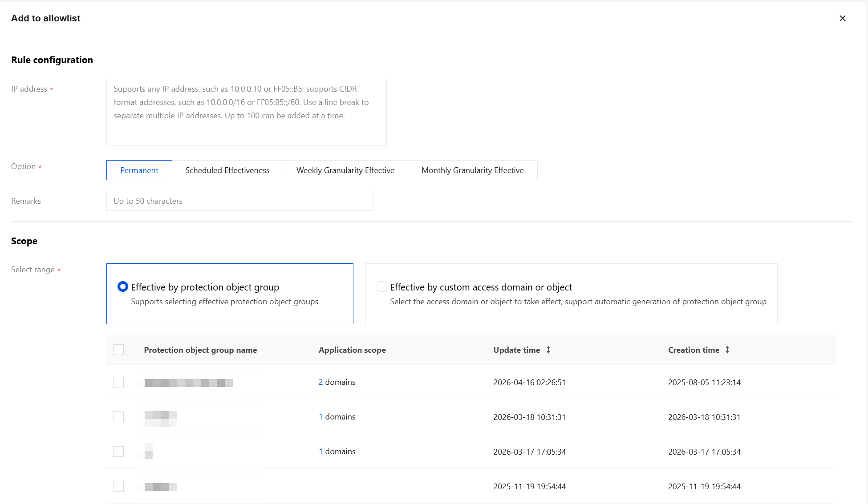Focus the Remarks input field

[239, 201]
